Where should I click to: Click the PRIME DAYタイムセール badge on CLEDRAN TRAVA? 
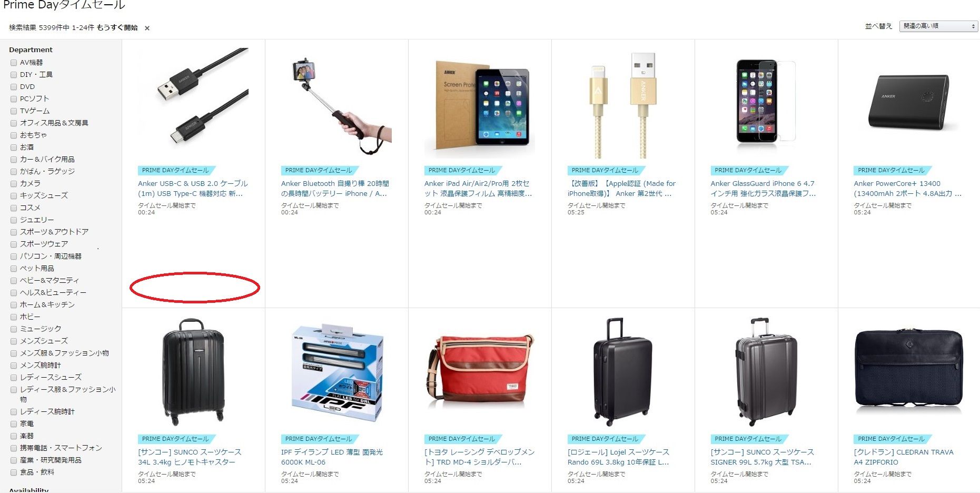(x=892, y=439)
